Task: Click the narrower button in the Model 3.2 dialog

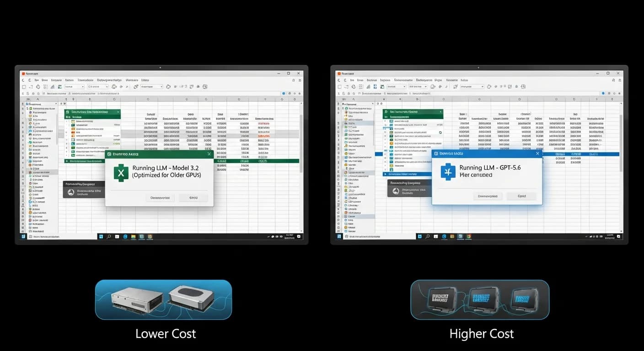Action: pos(193,198)
